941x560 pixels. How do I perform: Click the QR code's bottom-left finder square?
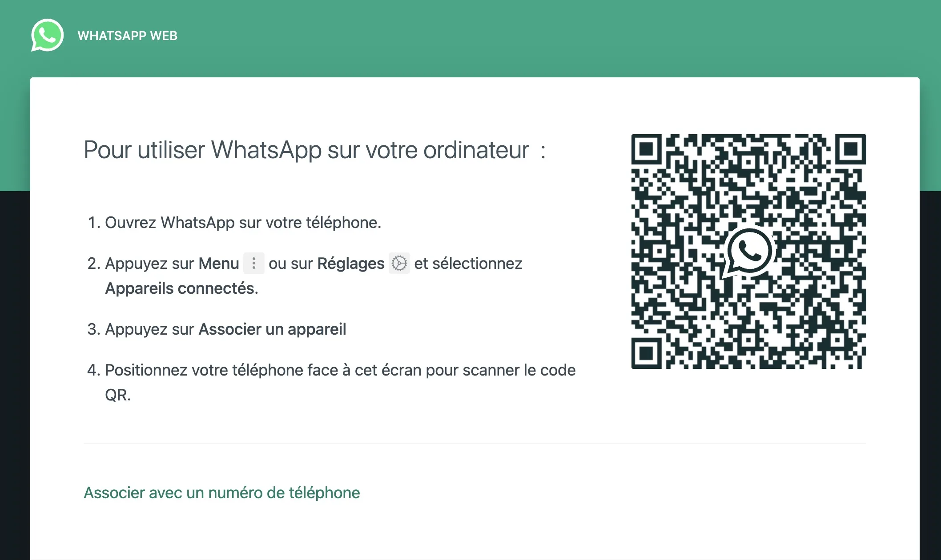[x=647, y=353]
